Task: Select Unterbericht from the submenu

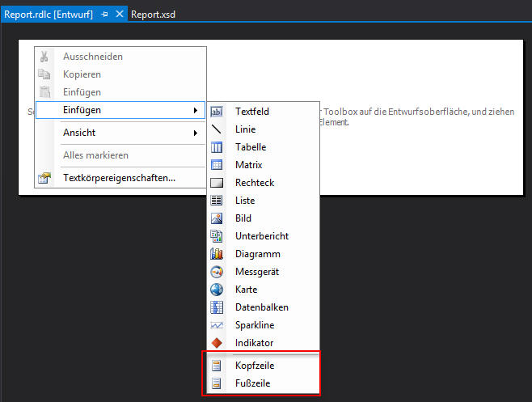Action: click(x=261, y=236)
